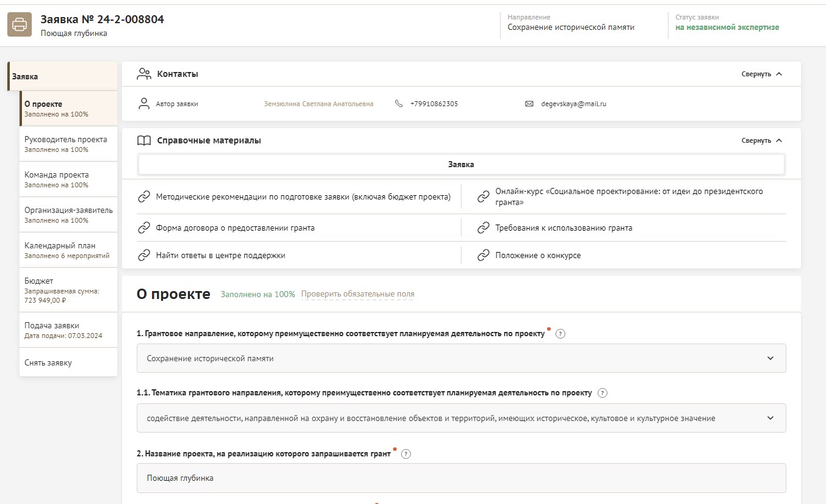Click help icon of question 1 Грантовое направление
The width and height of the screenshot is (826, 504).
click(560, 334)
